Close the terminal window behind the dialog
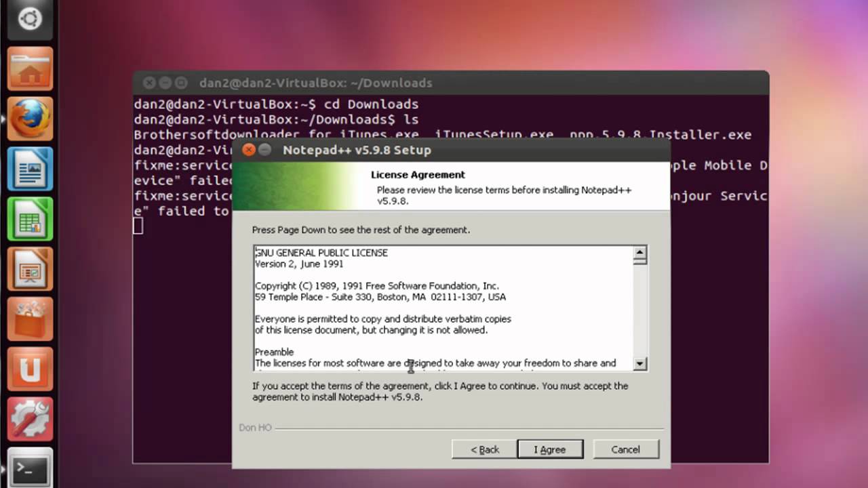This screenshot has height=488, width=868. tap(149, 83)
